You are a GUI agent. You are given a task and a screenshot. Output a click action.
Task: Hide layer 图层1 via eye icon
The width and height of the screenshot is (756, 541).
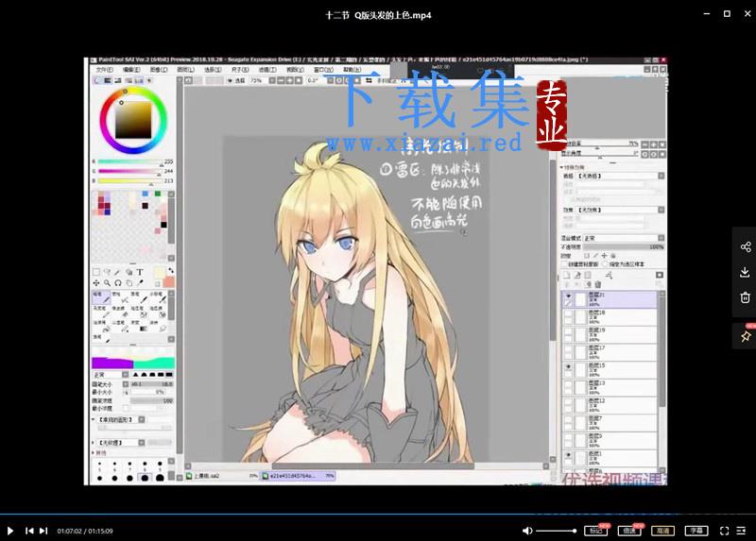[x=569, y=455]
